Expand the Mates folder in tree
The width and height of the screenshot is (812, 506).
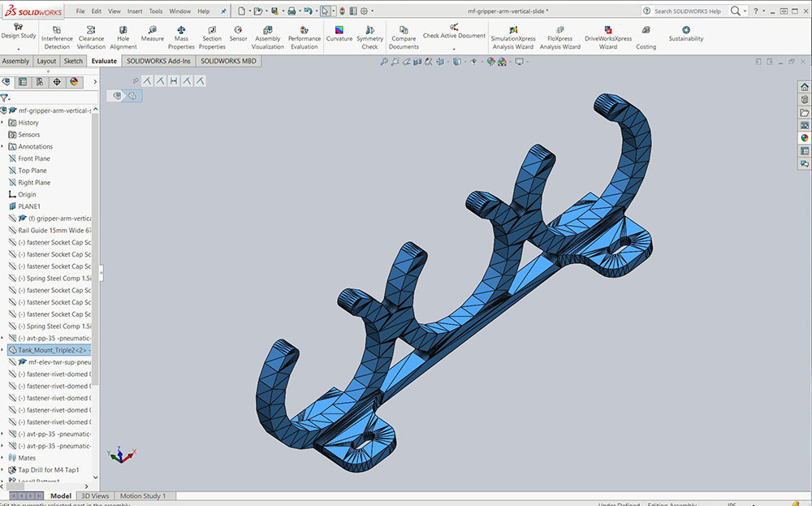[x=2, y=458]
